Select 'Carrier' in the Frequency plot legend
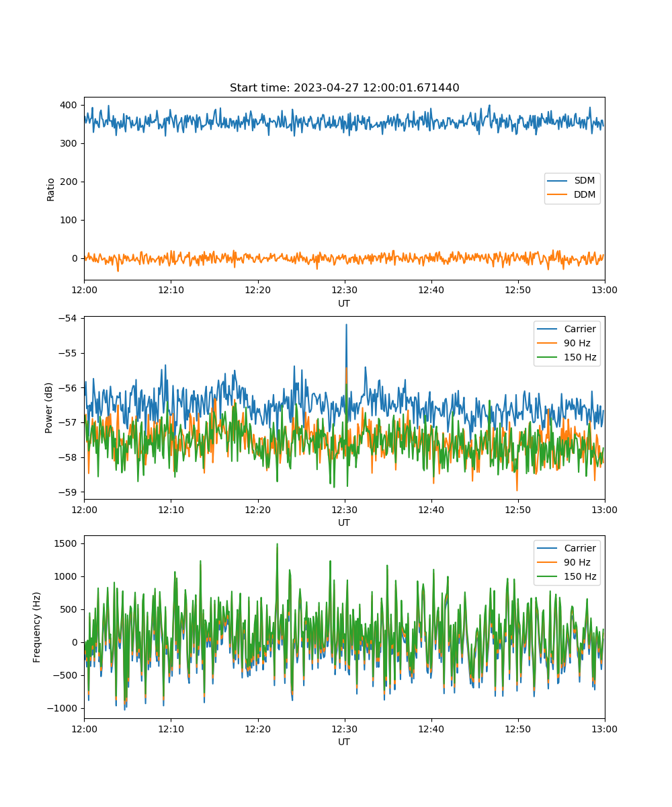The height and width of the screenshot is (807, 672). [580, 548]
